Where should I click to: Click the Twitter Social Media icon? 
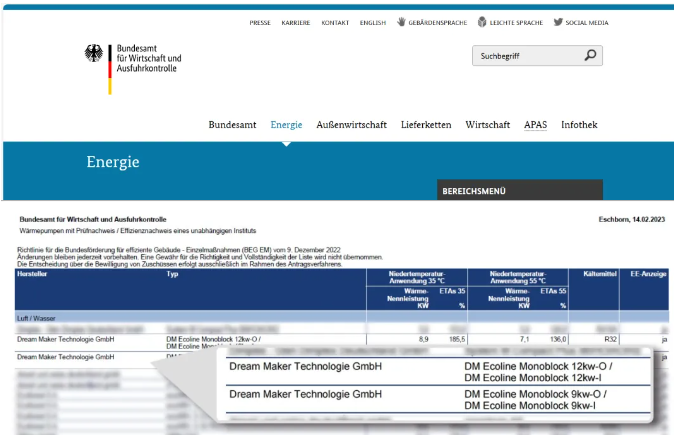(x=558, y=22)
